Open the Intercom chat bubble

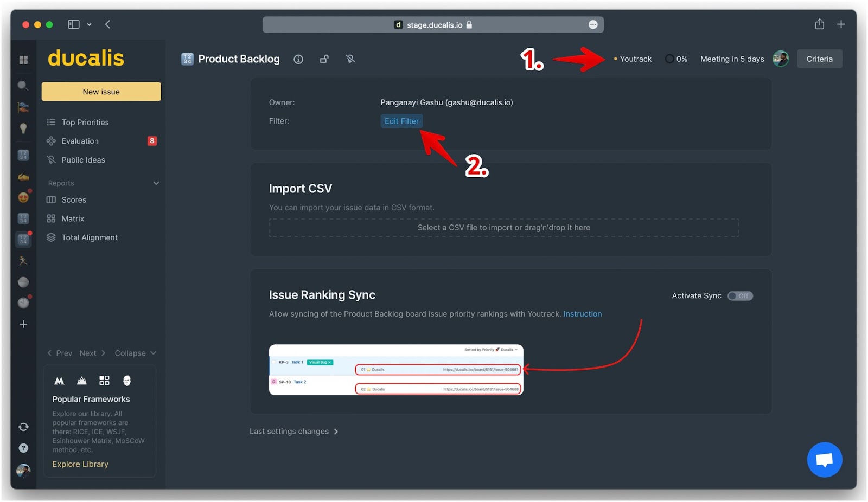coord(824,460)
